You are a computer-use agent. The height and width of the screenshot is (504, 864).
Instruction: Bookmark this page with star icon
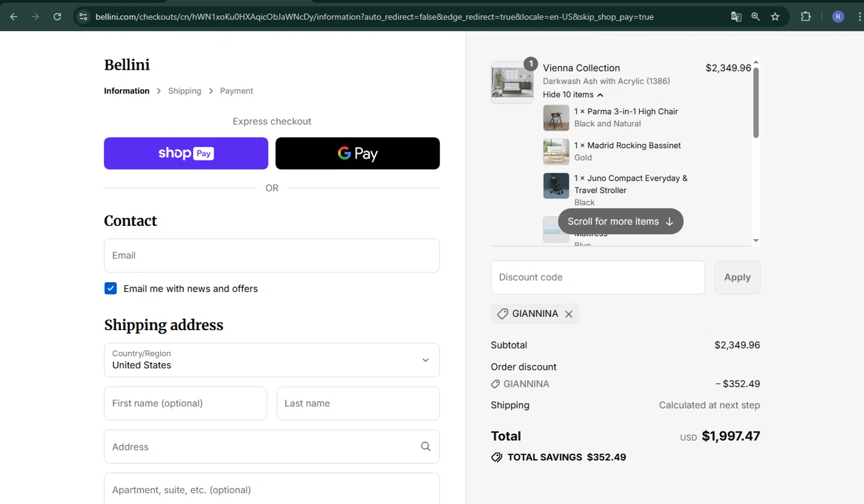tap(775, 17)
